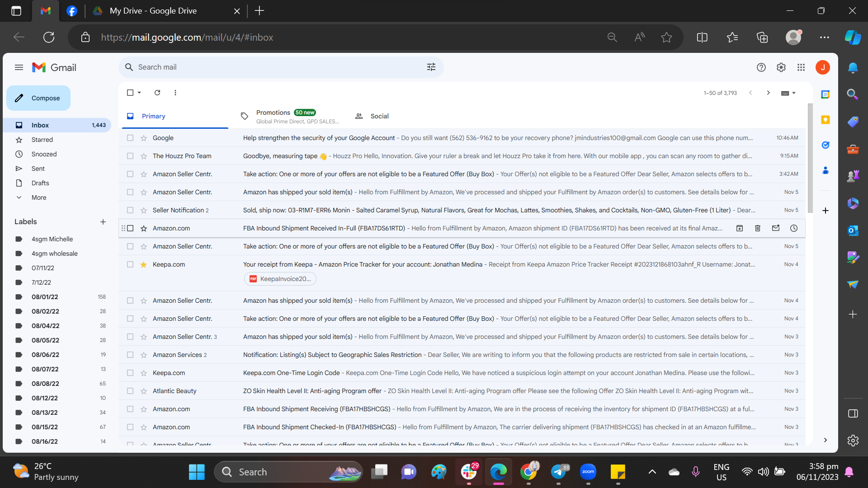Open the Google Calendar side panel icon

(826, 94)
